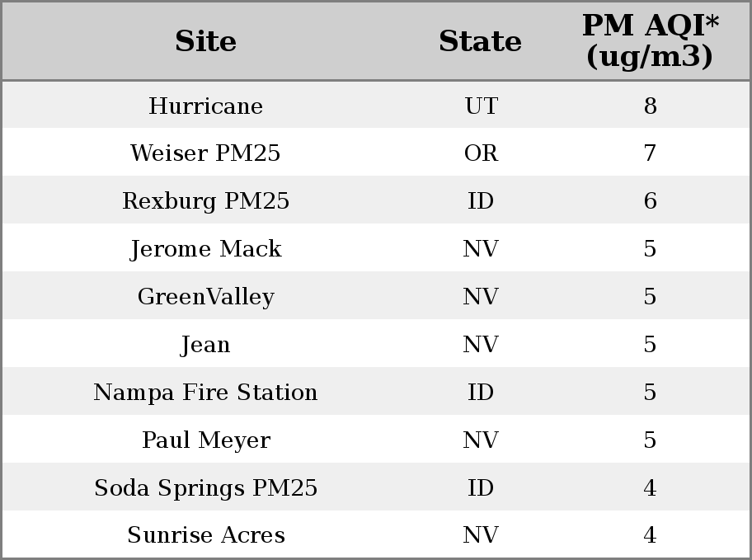
Task: Select the Sunrise Acres site cell
Action: tap(205, 535)
